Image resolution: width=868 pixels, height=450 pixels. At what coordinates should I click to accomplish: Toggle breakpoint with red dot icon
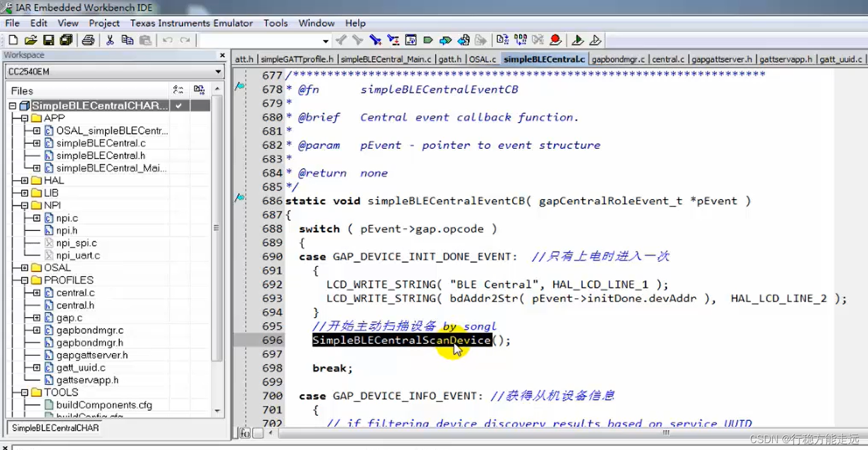point(555,40)
